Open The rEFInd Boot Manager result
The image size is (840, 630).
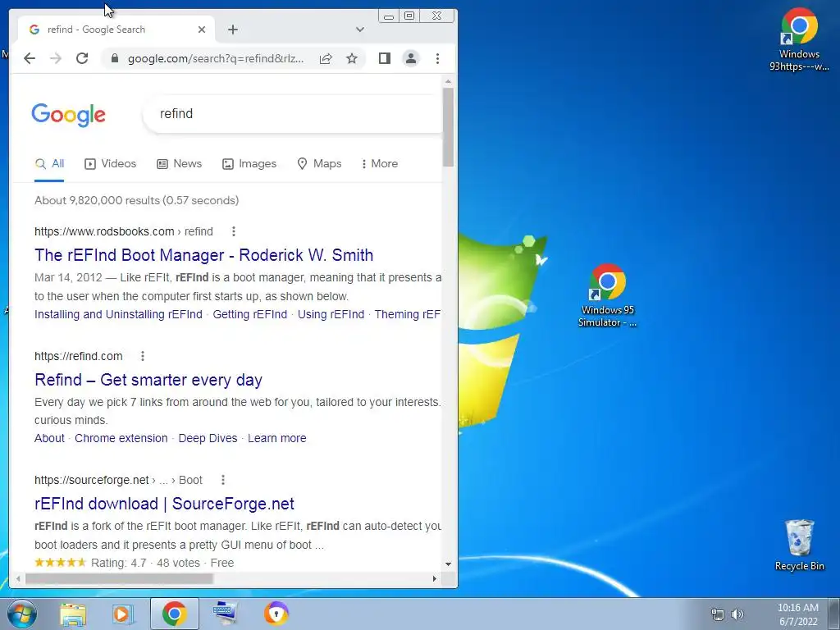(203, 255)
